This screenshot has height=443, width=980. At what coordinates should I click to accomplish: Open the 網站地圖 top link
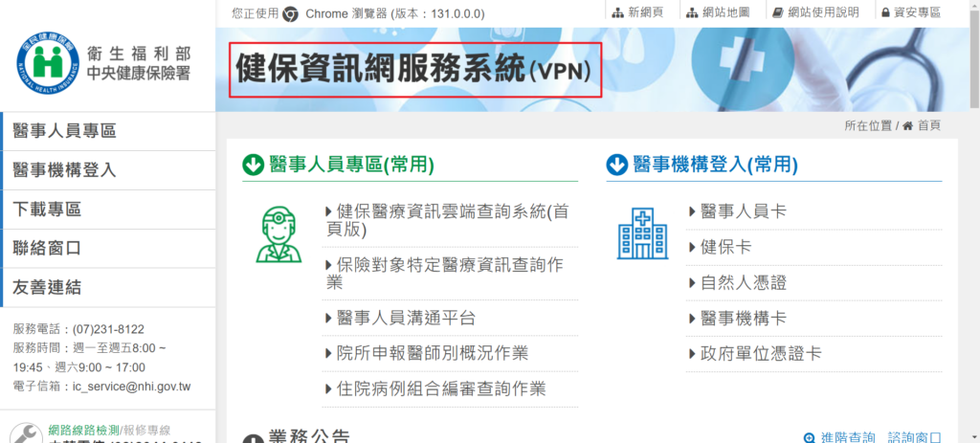click(717, 12)
